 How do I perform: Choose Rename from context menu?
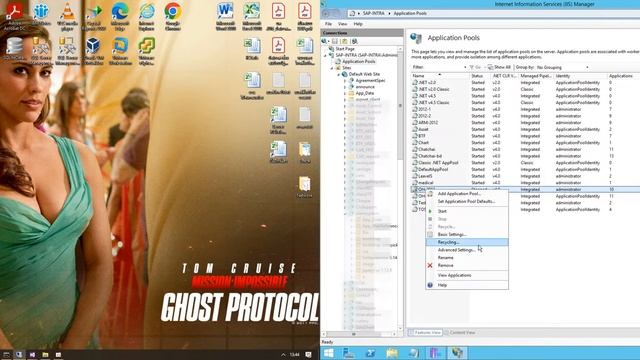[467, 258]
